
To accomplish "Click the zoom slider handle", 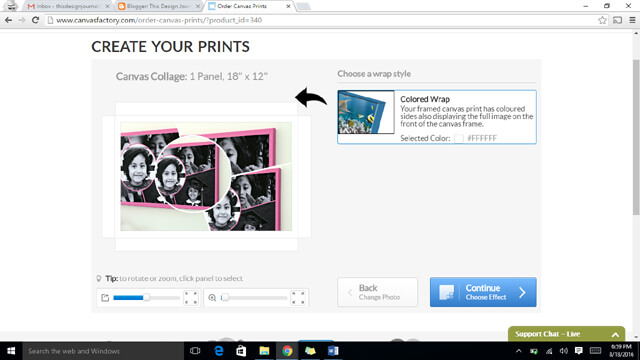I will pyautogui.click(x=224, y=298).
